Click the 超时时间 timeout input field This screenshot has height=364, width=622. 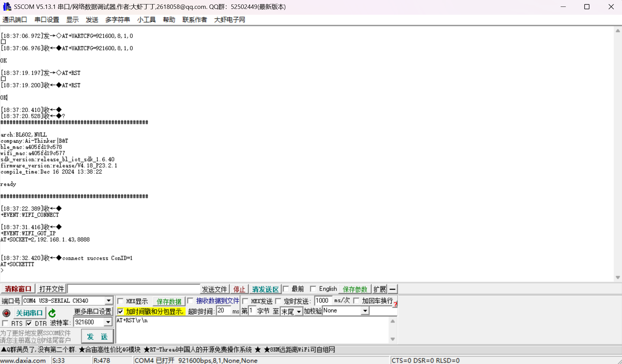point(223,311)
